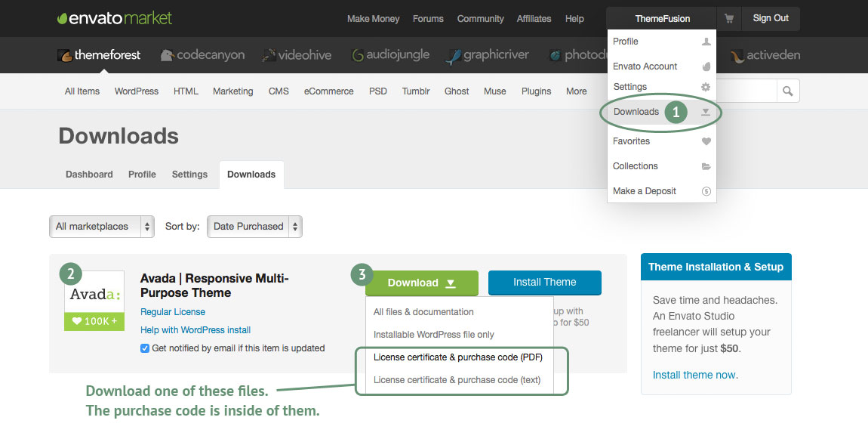Go to Ghost category
868x442 pixels.
point(457,91)
